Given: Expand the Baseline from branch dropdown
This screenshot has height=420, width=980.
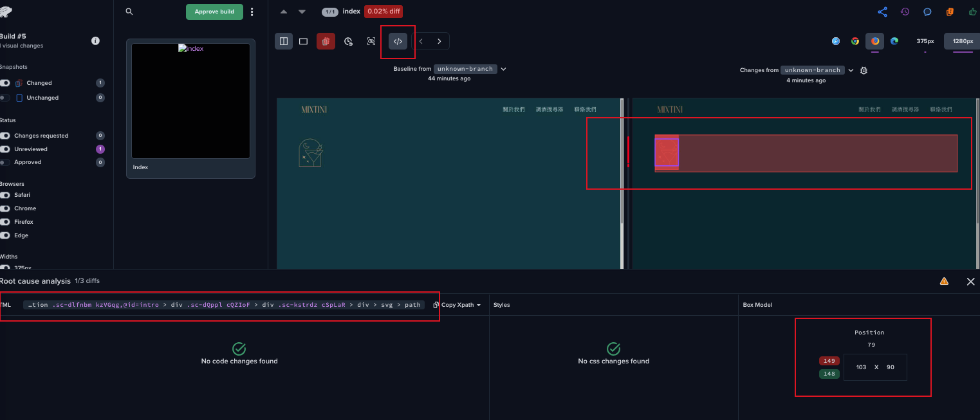Looking at the screenshot, I should click(503, 69).
